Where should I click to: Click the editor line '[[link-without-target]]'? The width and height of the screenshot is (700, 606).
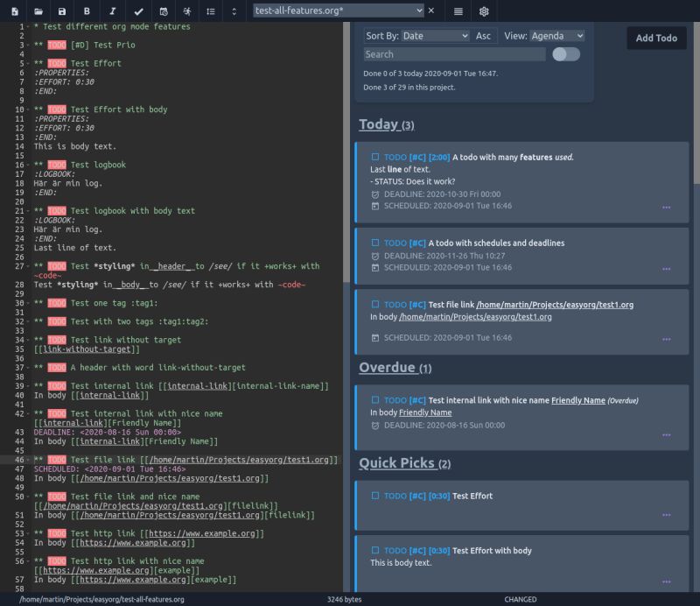[87, 349]
